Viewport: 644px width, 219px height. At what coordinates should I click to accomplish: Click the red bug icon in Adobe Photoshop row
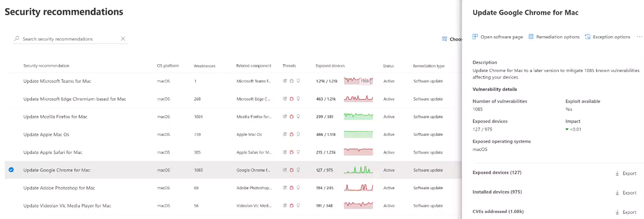[x=291, y=188]
